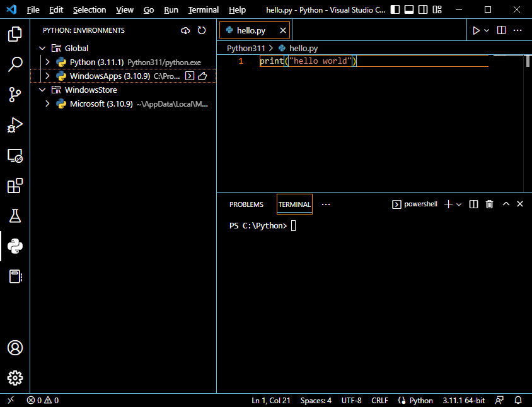
Task: Set WindowsApps environment as recommended thumbs-up
Action: [202, 76]
